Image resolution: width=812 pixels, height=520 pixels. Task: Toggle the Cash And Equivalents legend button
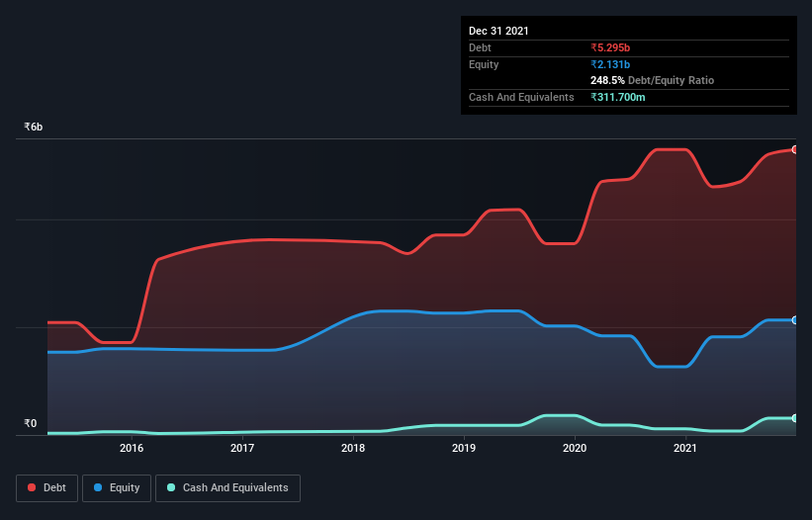point(227,488)
